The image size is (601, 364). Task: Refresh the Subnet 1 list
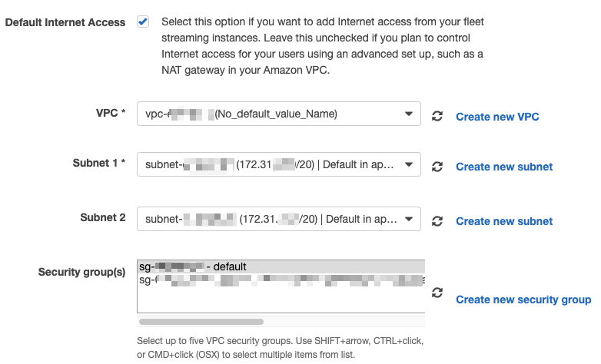tap(437, 167)
